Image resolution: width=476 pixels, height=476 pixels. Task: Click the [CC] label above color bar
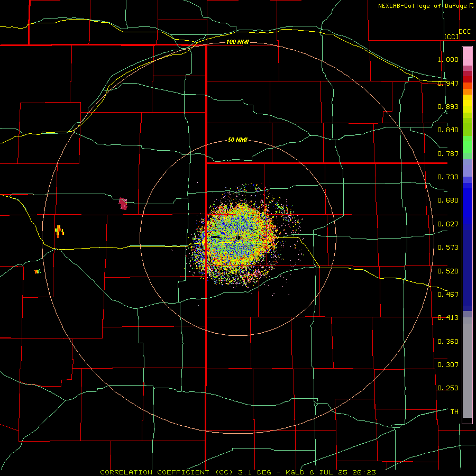click(x=452, y=36)
